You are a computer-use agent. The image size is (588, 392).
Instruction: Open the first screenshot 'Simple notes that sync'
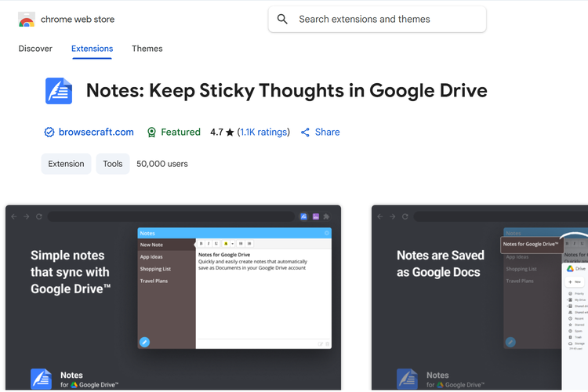click(x=173, y=297)
